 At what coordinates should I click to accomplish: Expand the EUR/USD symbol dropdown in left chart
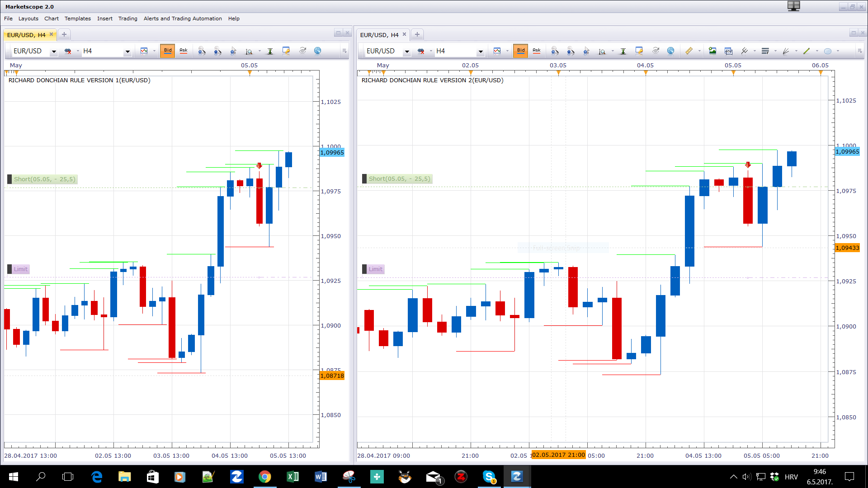pyautogui.click(x=54, y=52)
